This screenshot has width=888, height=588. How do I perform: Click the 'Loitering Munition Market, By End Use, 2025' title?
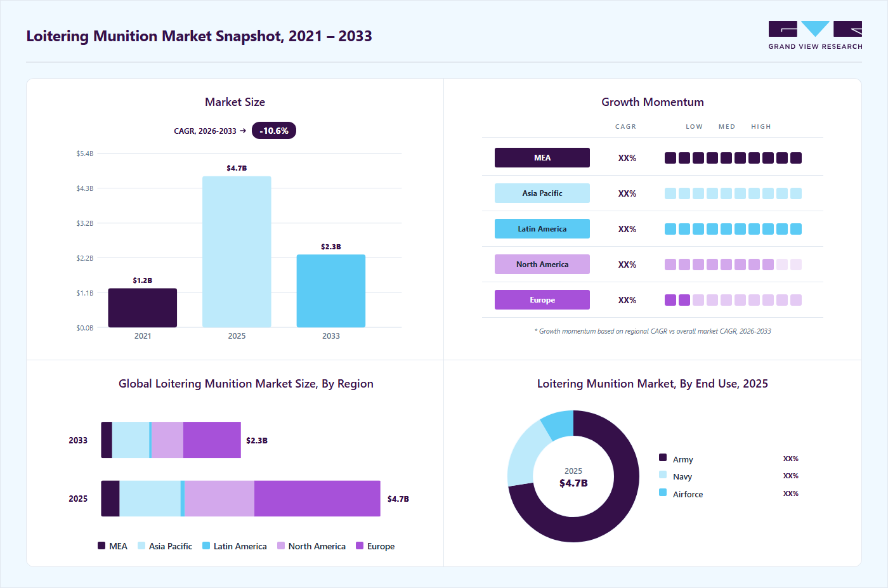653,384
